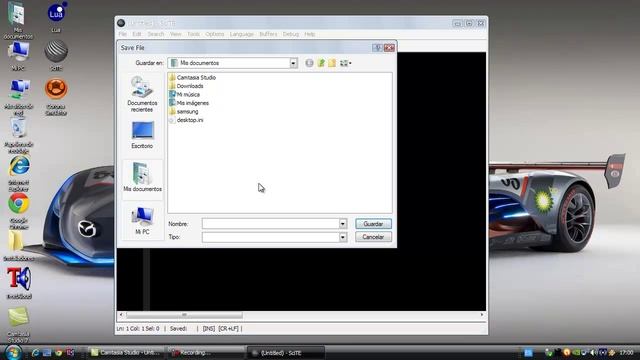Image resolution: width=640 pixels, height=360 pixels.
Task: Click SciTE horizontal scrollbar thumb
Action: (184, 315)
